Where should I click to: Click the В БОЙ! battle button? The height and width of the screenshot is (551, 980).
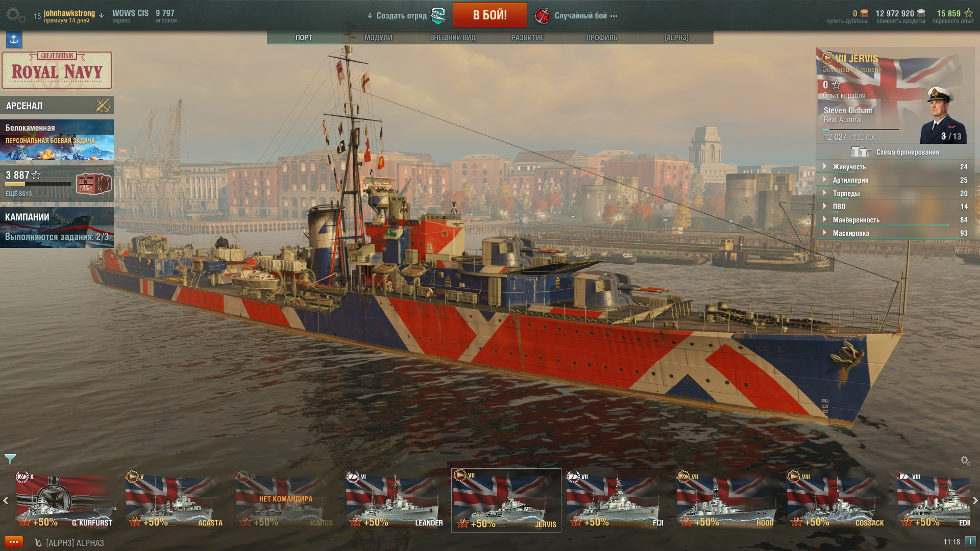pyautogui.click(x=489, y=15)
